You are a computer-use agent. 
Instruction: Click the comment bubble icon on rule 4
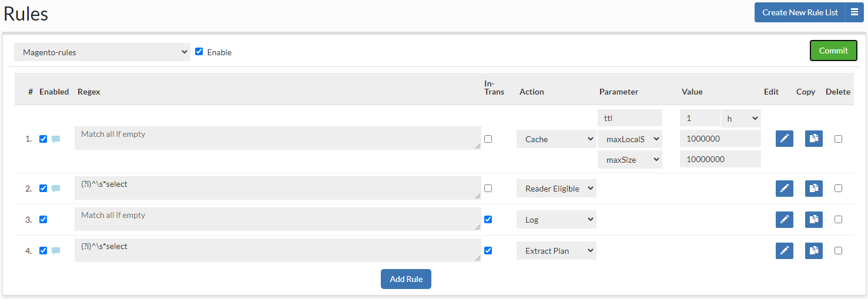56,251
